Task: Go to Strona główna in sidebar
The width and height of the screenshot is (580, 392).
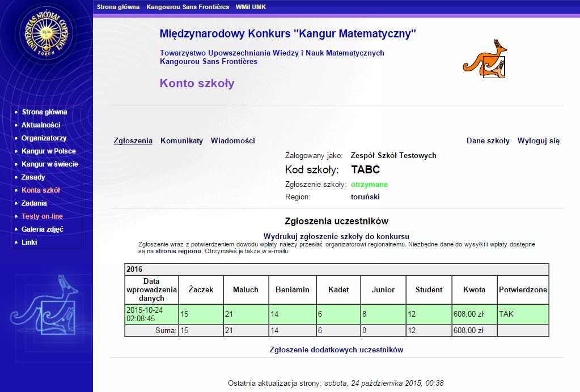Action: (44, 112)
